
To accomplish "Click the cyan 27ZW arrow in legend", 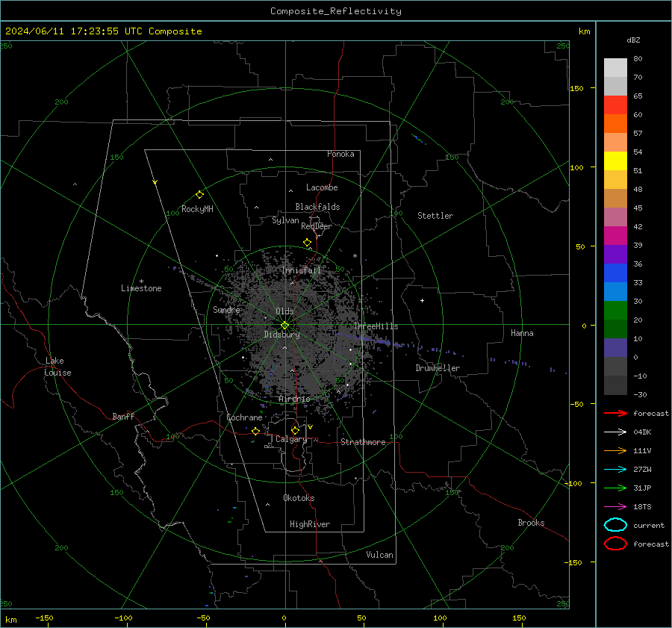I will [x=615, y=470].
